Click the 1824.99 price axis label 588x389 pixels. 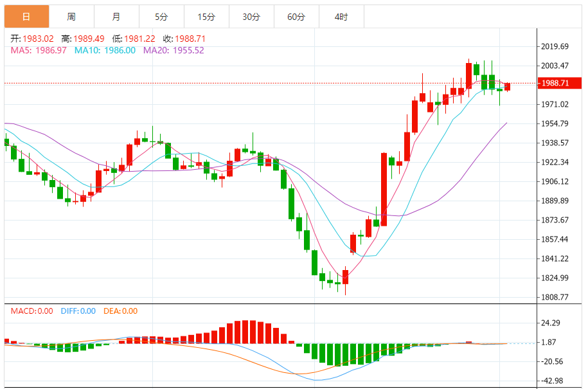click(x=555, y=278)
